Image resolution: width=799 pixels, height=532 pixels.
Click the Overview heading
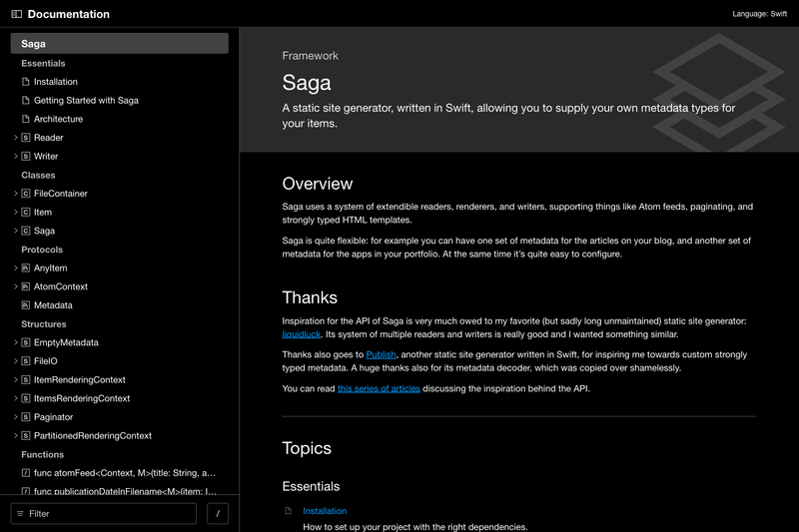pos(318,184)
